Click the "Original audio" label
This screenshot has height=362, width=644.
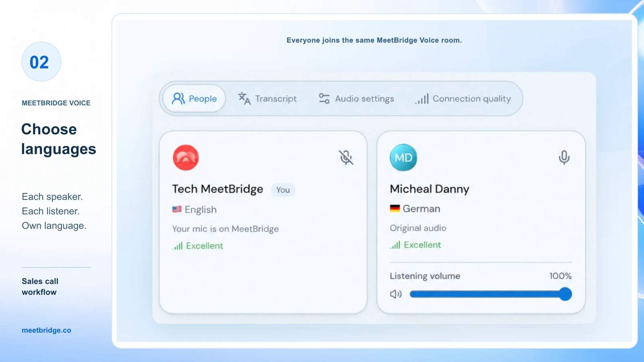[x=418, y=228]
